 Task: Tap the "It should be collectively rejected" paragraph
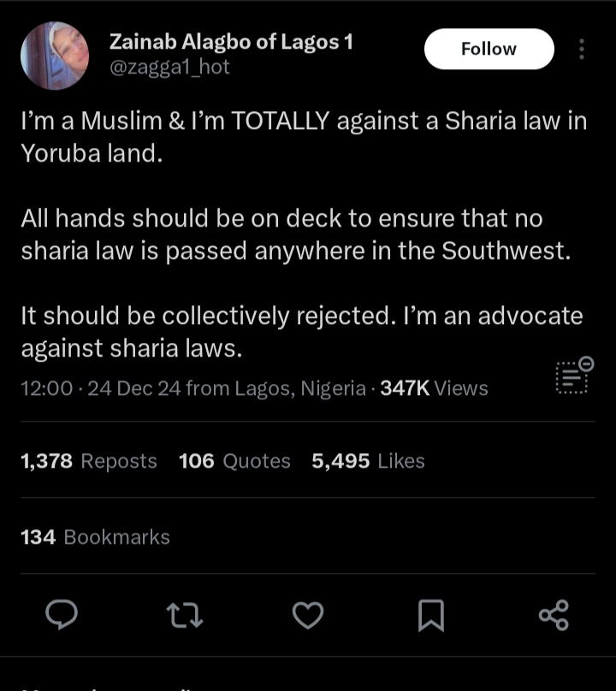pos(302,332)
